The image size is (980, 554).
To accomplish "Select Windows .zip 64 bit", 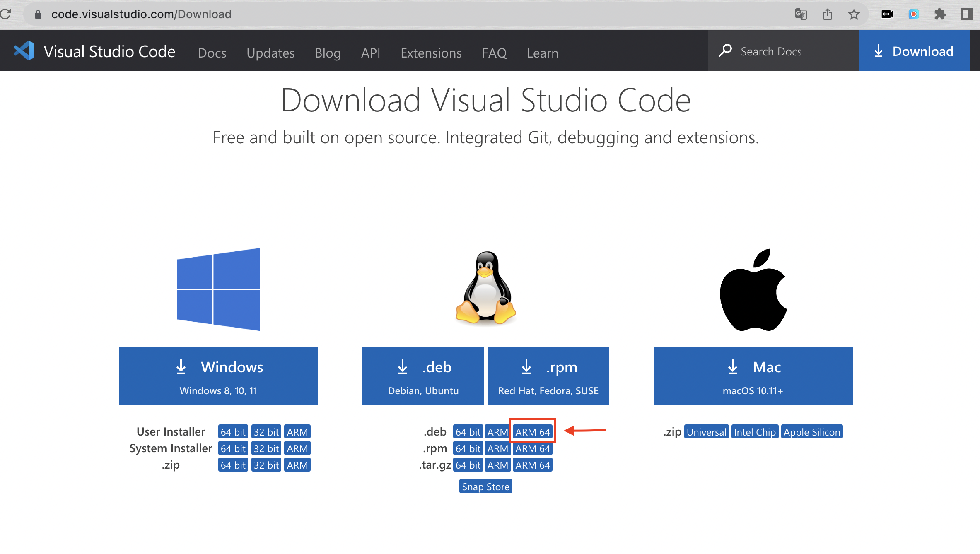I will point(233,465).
